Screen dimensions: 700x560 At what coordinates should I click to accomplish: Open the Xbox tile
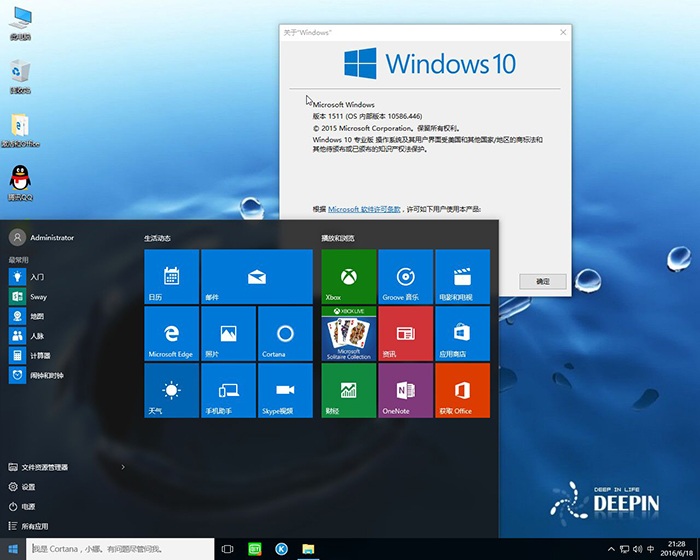[348, 277]
